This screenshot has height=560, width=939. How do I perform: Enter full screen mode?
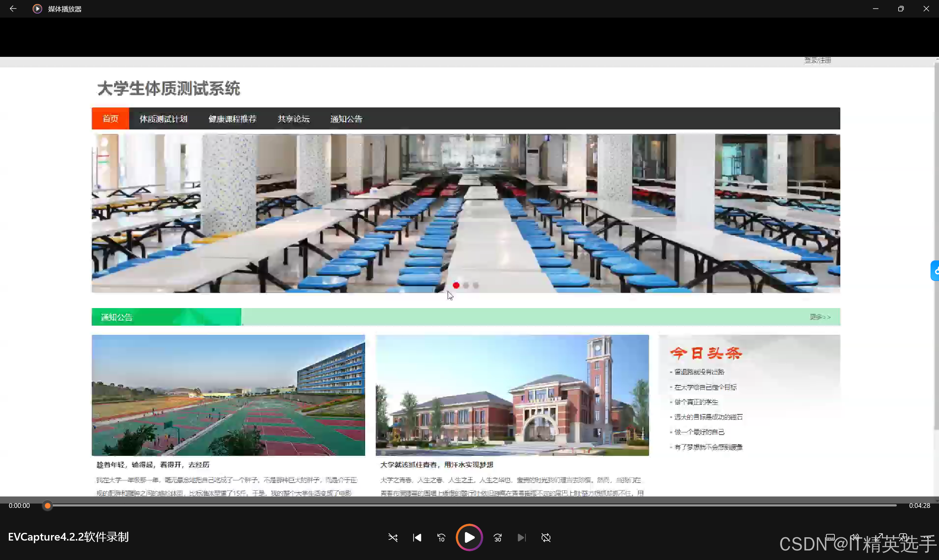[879, 537]
